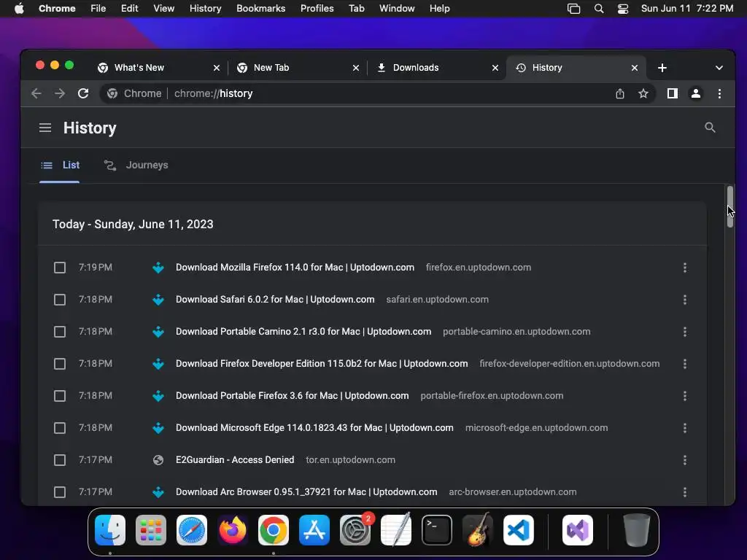Open Visual Studio (purple) from the Dock
Image resolution: width=747 pixels, height=560 pixels.
578,530
